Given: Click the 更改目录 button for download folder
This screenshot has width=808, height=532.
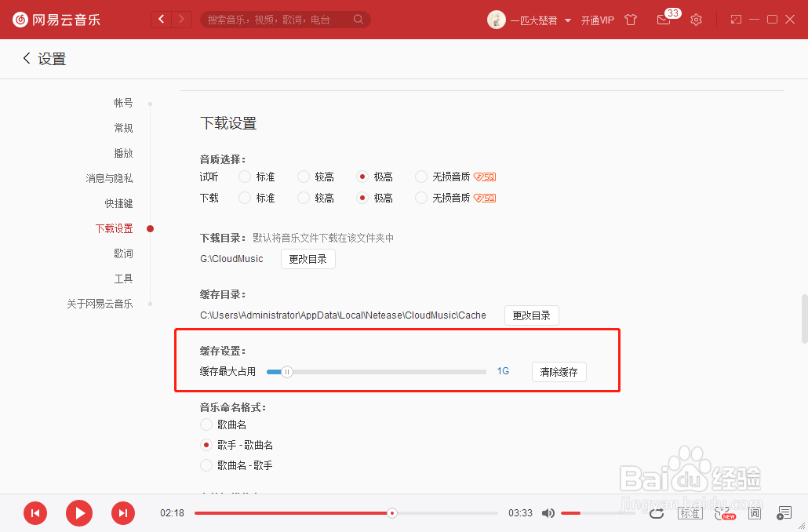Looking at the screenshot, I should coord(308,258).
